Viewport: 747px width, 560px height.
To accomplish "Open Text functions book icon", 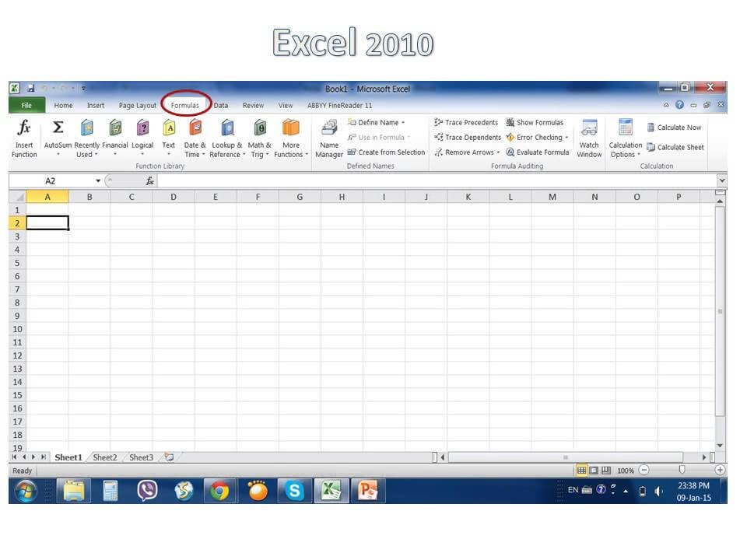I will pos(169,128).
